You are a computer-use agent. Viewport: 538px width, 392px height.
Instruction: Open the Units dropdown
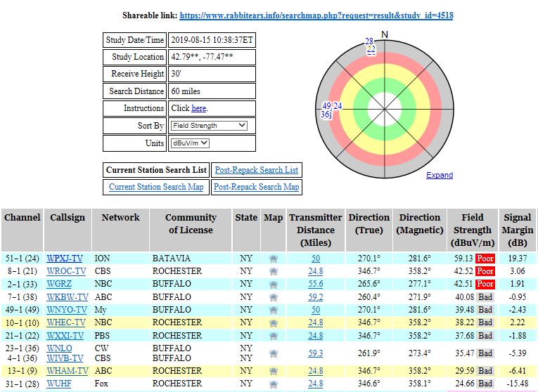(x=190, y=143)
